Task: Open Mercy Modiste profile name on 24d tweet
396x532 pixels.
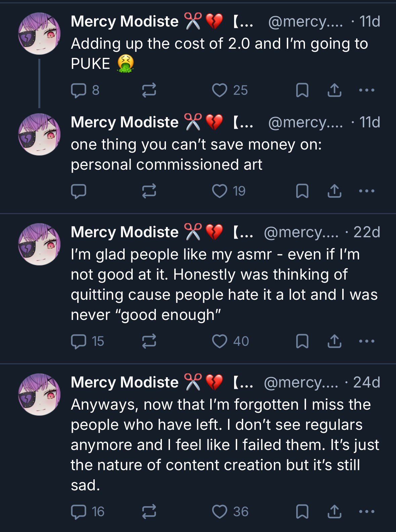Action: 125,382
